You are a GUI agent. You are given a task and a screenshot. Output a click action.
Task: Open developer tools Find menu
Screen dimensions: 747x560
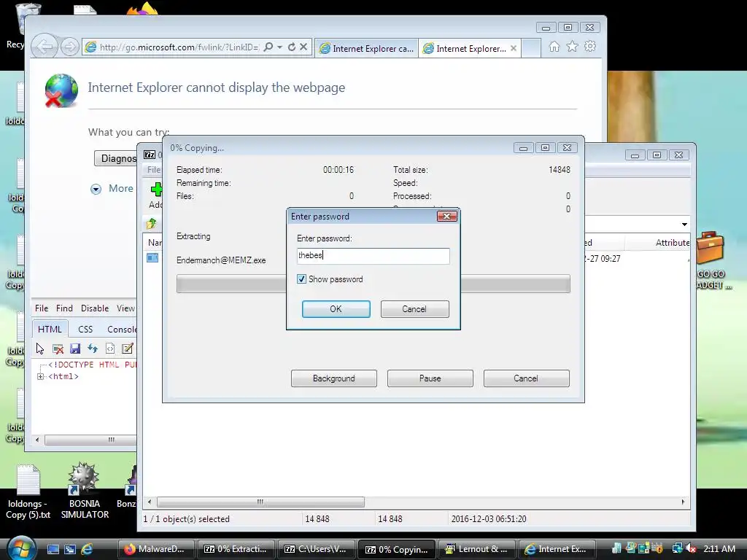pyautogui.click(x=64, y=308)
